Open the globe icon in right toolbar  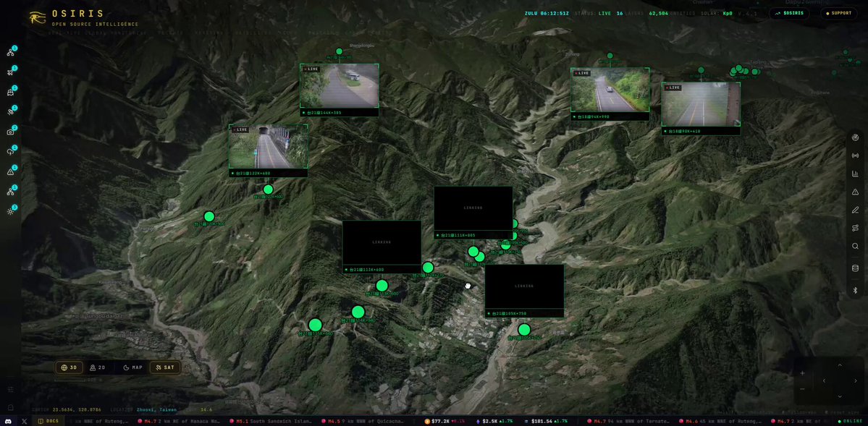tap(855, 137)
